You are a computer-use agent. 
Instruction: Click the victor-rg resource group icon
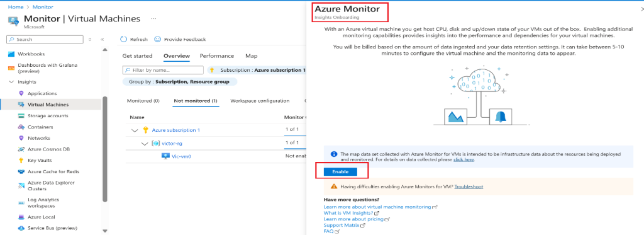pos(155,143)
